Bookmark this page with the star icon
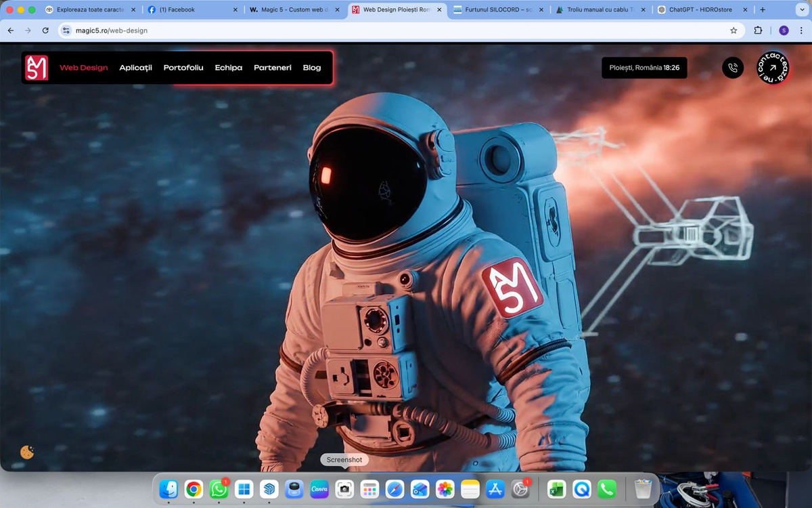The image size is (812, 508). coord(734,30)
